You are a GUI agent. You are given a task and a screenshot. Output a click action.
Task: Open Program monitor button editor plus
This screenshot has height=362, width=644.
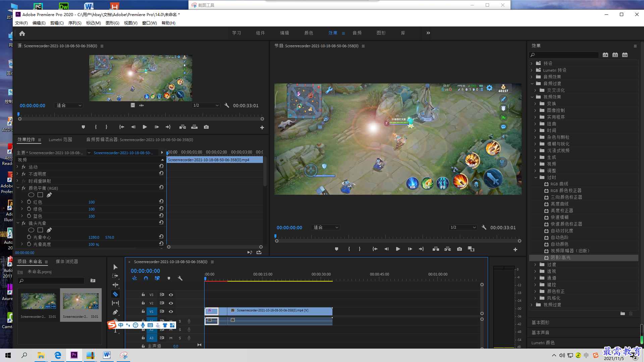[515, 249]
